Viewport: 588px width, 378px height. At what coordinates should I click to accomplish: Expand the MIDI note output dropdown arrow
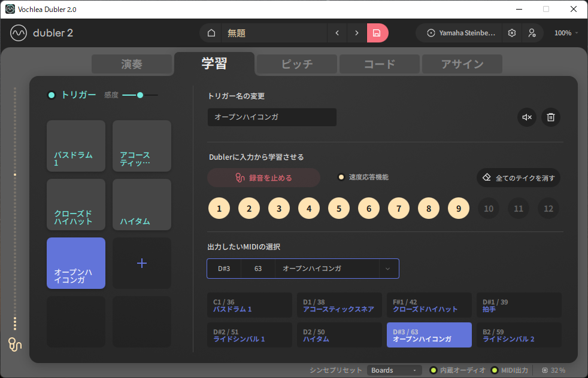388,269
